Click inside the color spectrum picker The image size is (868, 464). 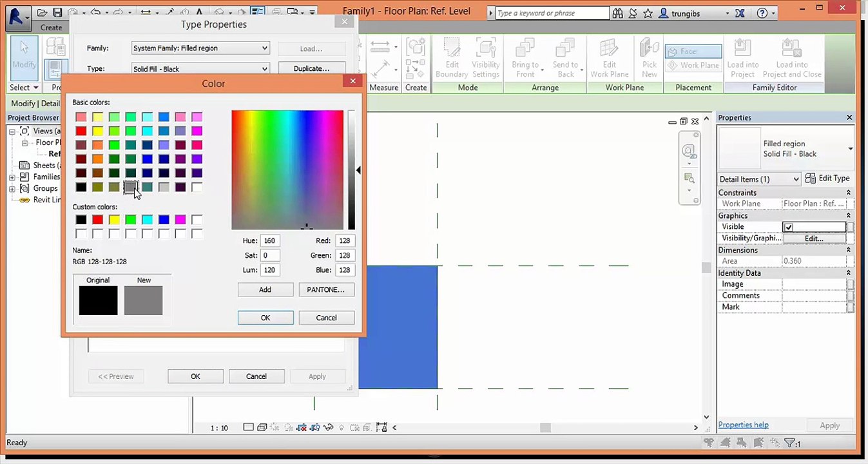(287, 170)
